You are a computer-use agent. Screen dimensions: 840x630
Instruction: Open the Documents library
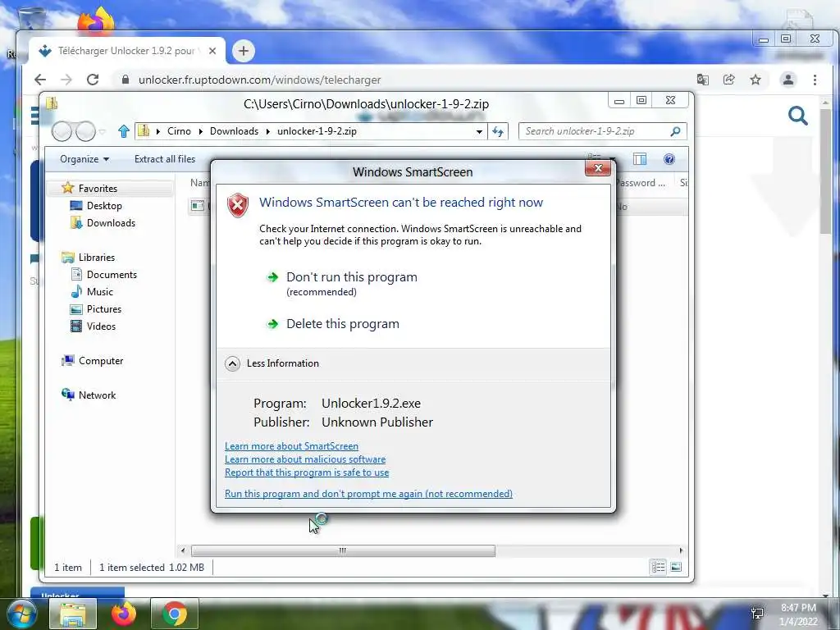click(112, 274)
